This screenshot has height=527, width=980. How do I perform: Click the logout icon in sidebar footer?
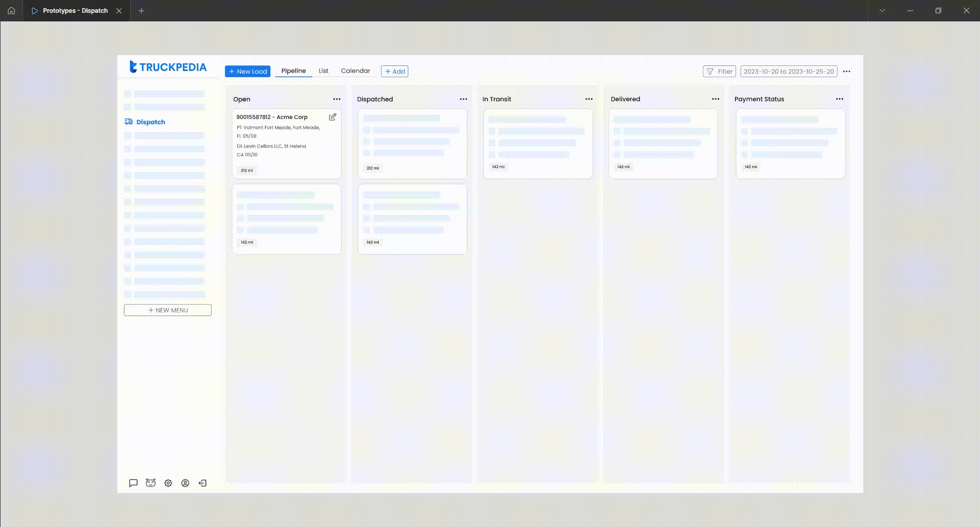point(203,483)
